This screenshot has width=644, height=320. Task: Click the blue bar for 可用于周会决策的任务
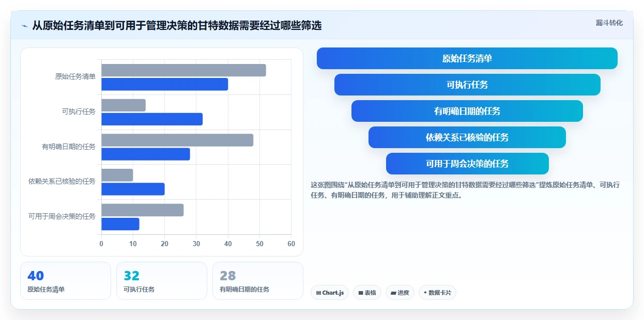(x=120, y=224)
